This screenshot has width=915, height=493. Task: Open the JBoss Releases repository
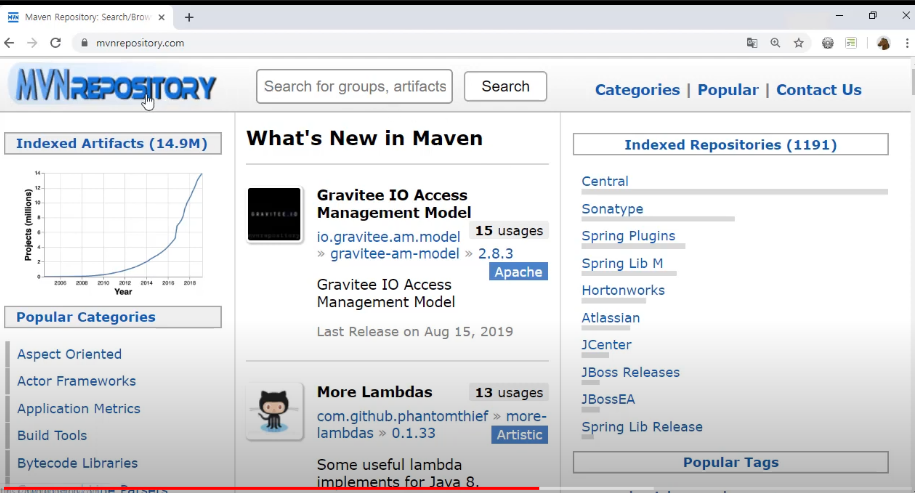click(631, 372)
